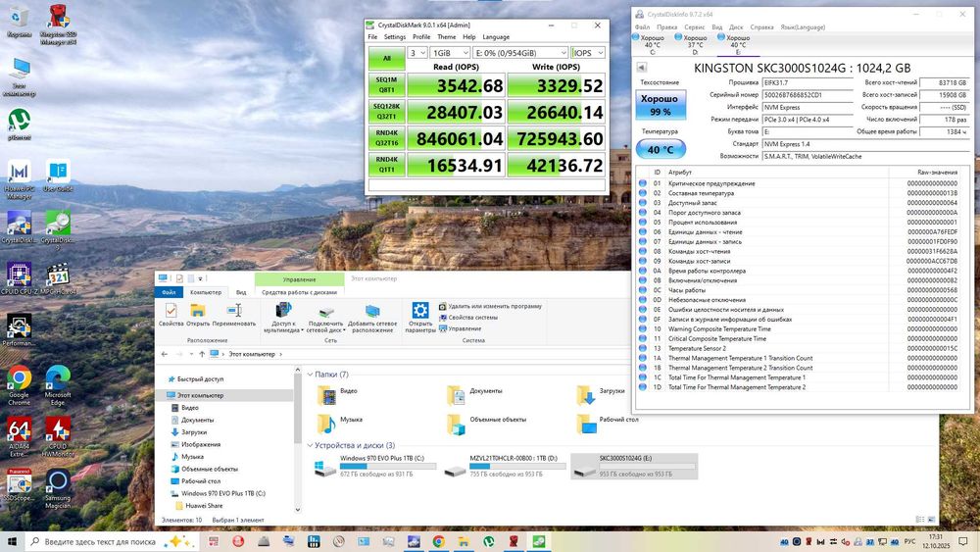Collapse the Folders (Папки) group

(x=311, y=374)
